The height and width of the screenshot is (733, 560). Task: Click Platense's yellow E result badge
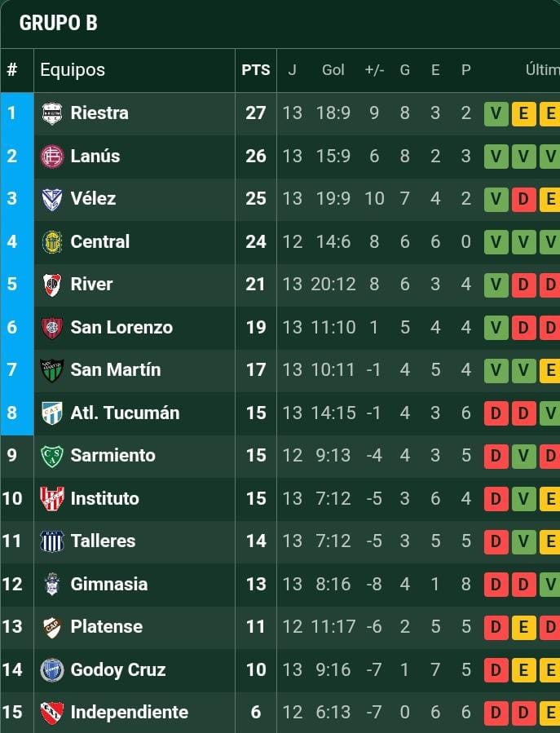click(523, 627)
